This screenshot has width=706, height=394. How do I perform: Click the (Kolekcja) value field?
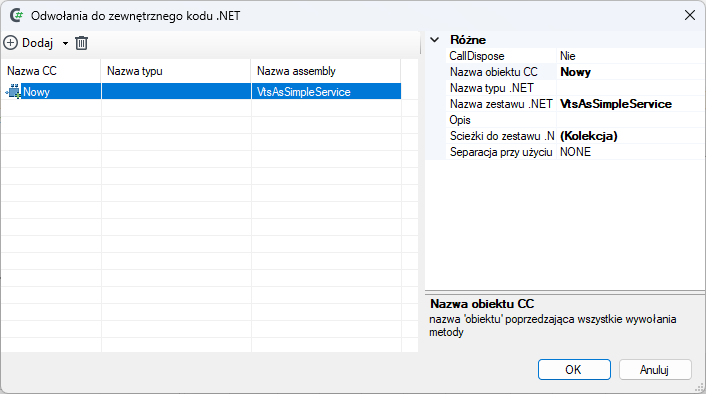coord(630,136)
